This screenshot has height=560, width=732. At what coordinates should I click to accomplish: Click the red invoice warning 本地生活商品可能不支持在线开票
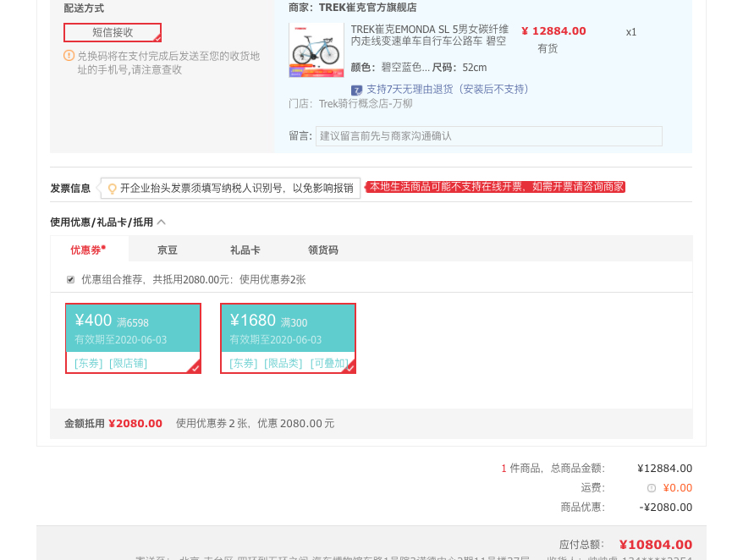[497, 187]
